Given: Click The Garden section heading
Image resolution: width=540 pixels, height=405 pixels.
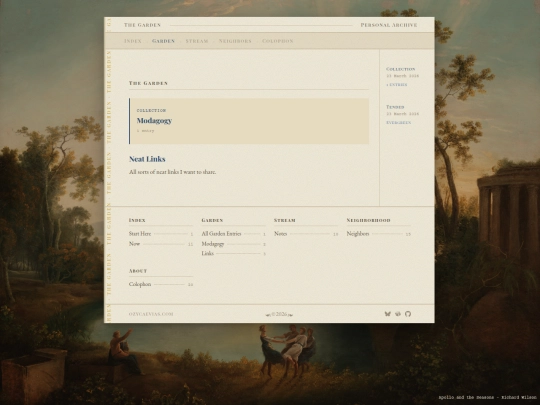Looking at the screenshot, I should pyautogui.click(x=148, y=83).
